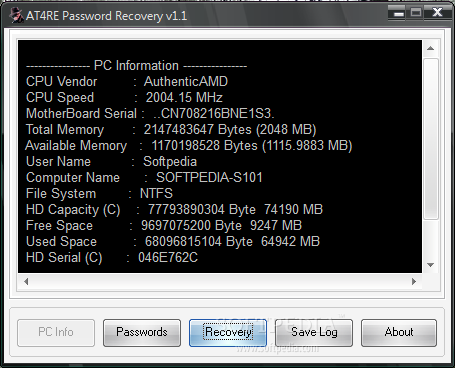Click the Total Memory label

(65, 130)
